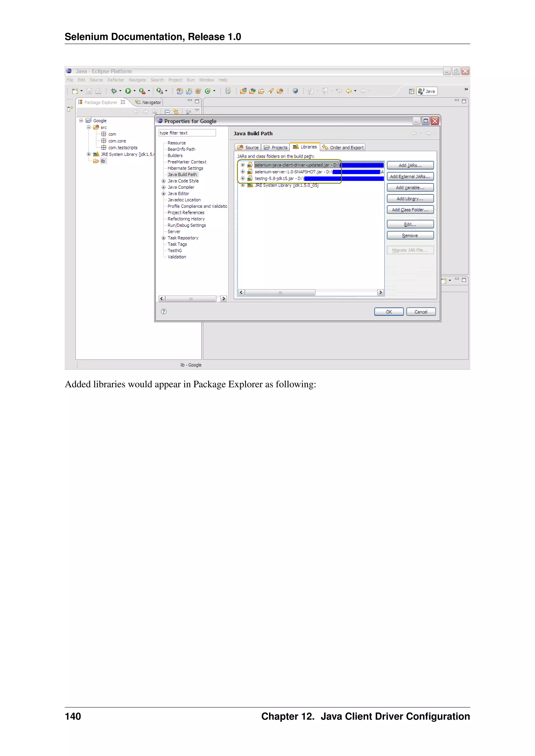Click the Save disk icon in toolbar
535x756 pixels.
tap(89, 91)
